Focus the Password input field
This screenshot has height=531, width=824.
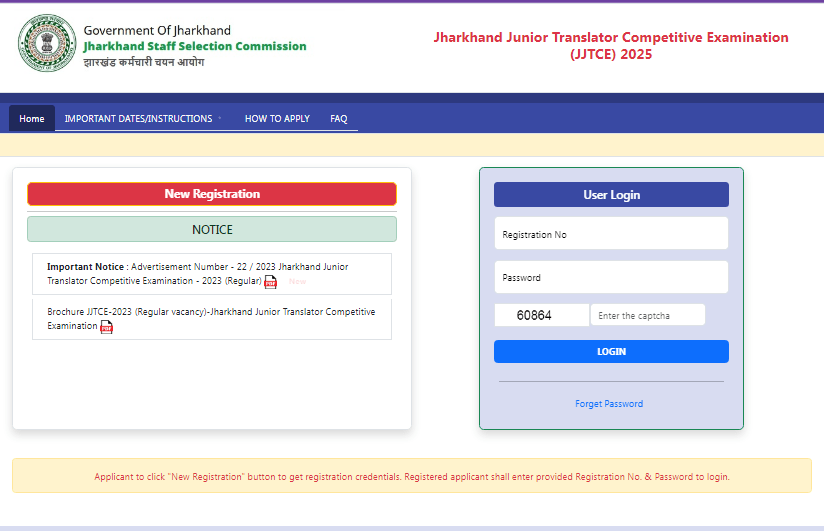(611, 277)
